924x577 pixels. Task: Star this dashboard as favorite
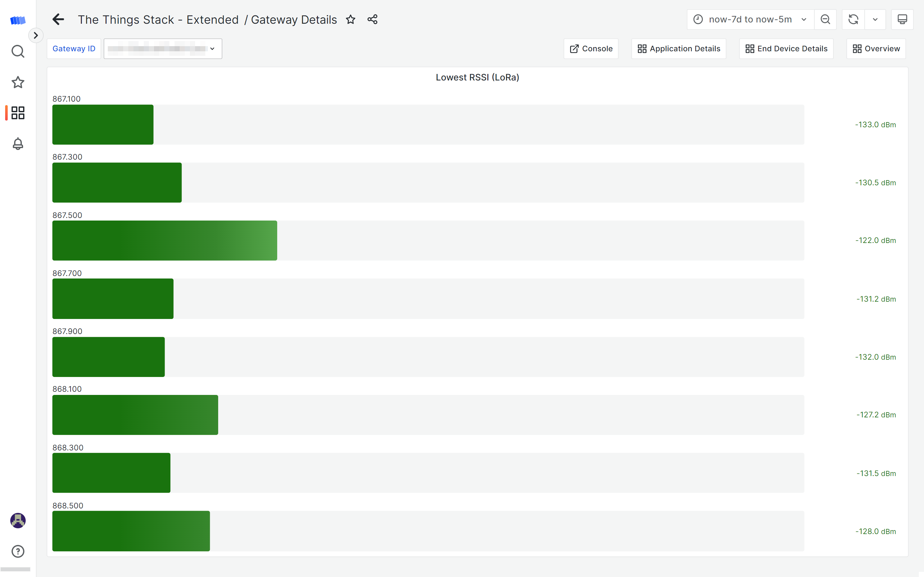pos(350,20)
